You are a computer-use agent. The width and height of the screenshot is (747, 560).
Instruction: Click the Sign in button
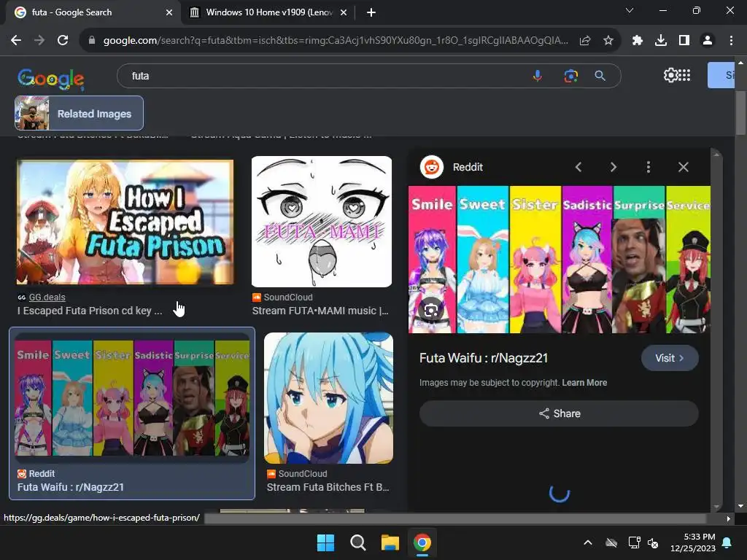pyautogui.click(x=721, y=75)
